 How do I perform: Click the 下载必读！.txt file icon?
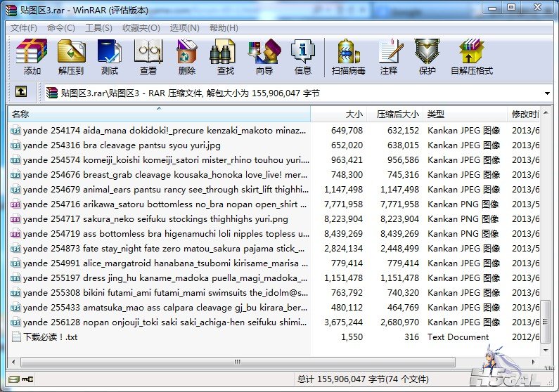[16, 337]
